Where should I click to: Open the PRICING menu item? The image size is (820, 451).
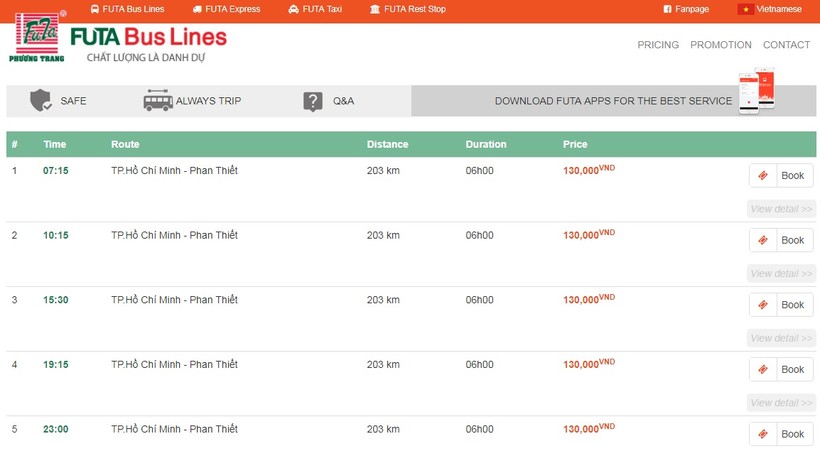click(x=658, y=45)
